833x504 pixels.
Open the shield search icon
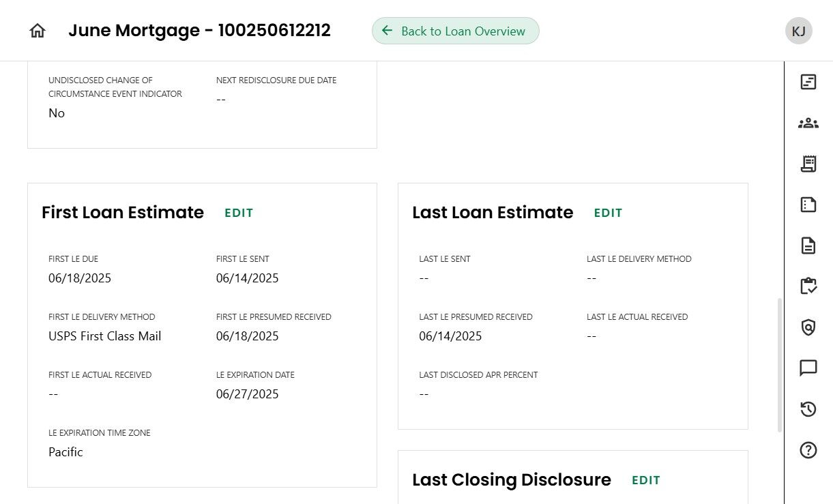[x=808, y=327]
